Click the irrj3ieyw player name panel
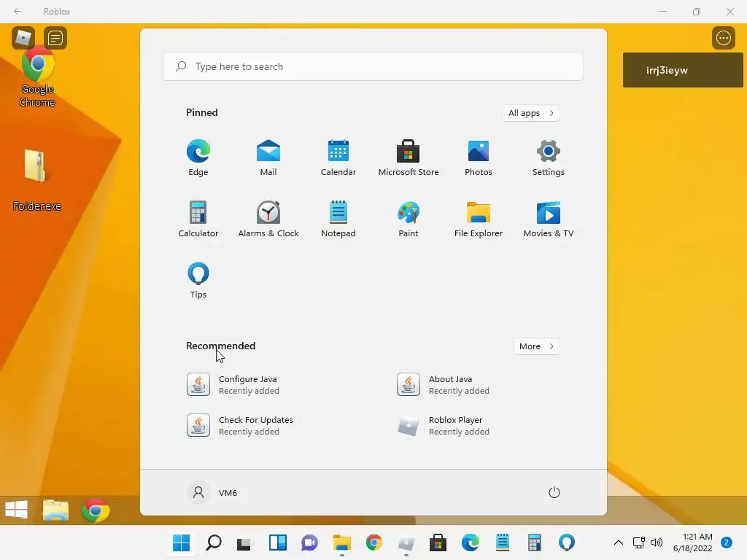747x560 pixels. (x=683, y=70)
